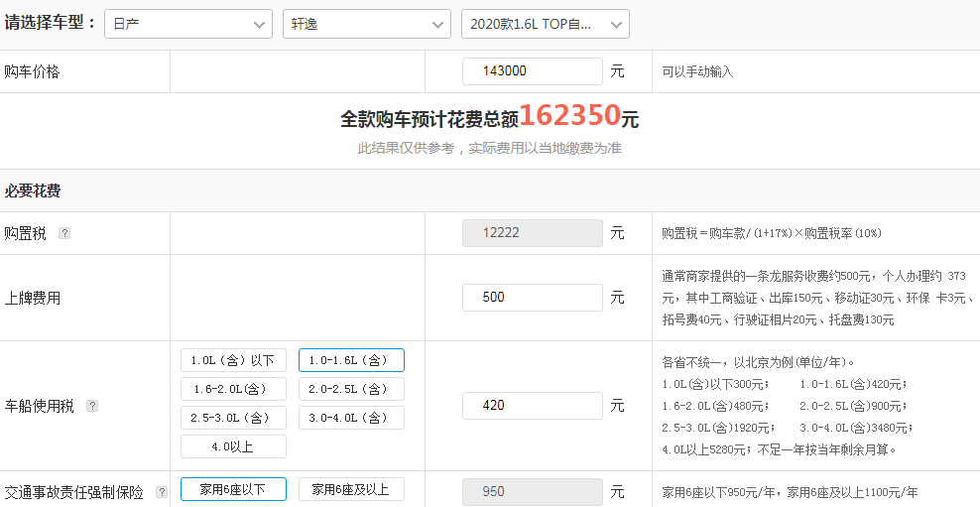Select the 家用6座以下 seat option
980x507 pixels.
(x=234, y=489)
